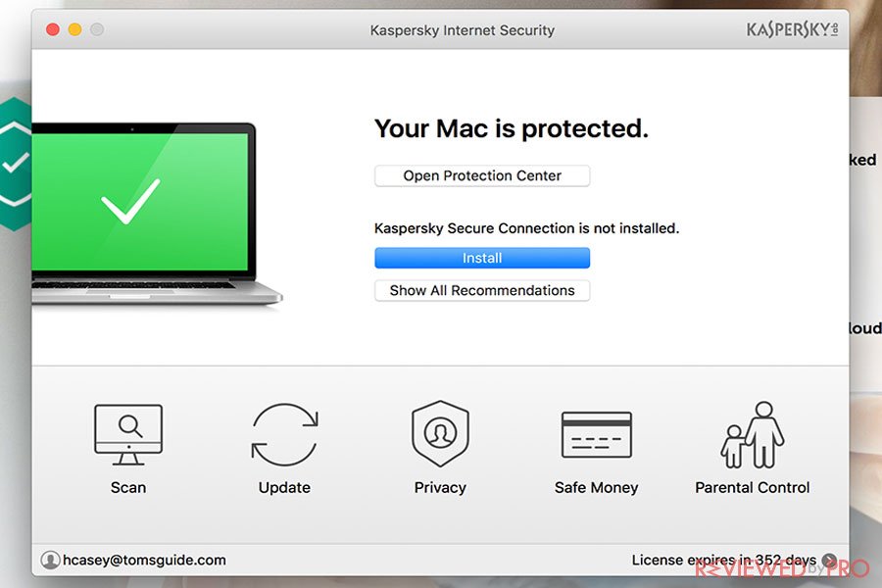This screenshot has width=882, height=588.
Task: Open Parental Control family icon
Action: [752, 434]
